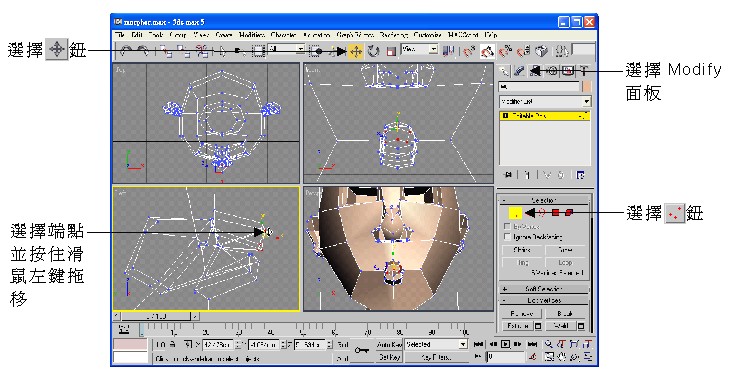
Task: Enable the Ignore Backfacing checkbox
Action: pos(507,237)
